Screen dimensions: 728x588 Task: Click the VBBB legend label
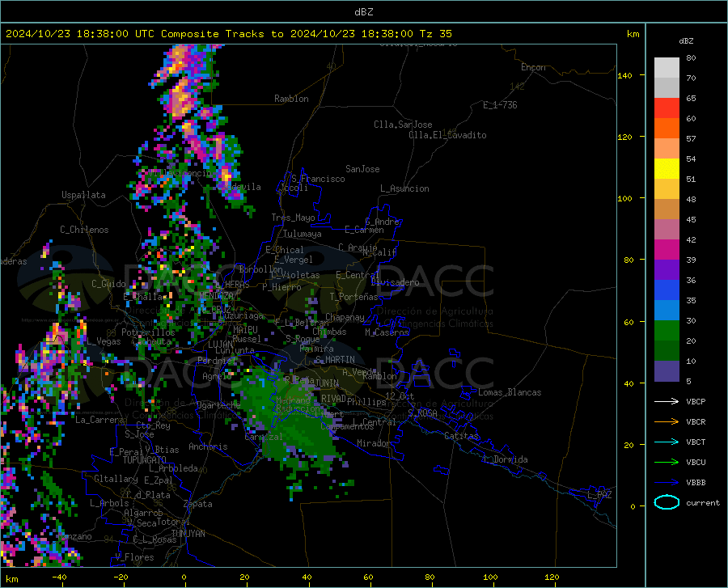click(696, 483)
